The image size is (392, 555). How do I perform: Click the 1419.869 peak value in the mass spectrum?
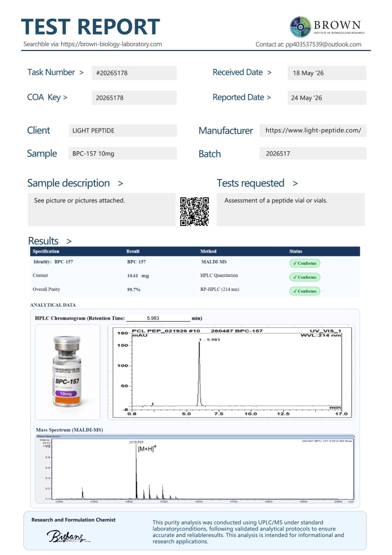tap(136, 442)
